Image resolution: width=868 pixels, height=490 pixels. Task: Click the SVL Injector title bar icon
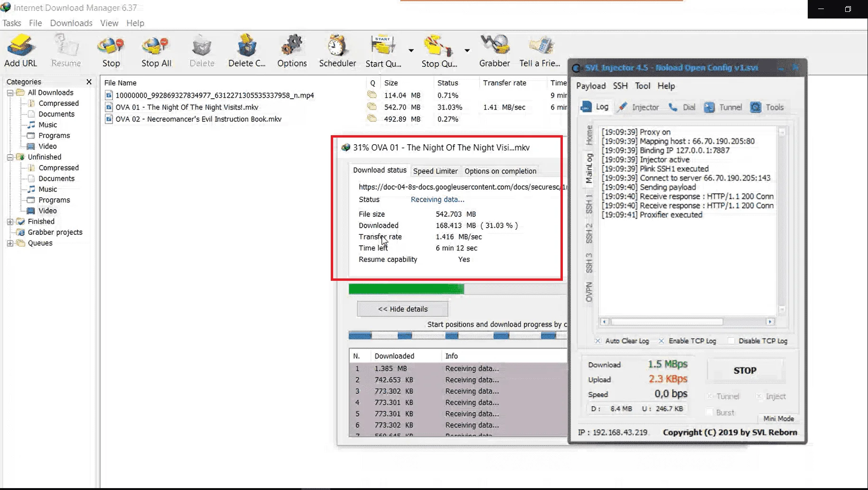pos(577,68)
